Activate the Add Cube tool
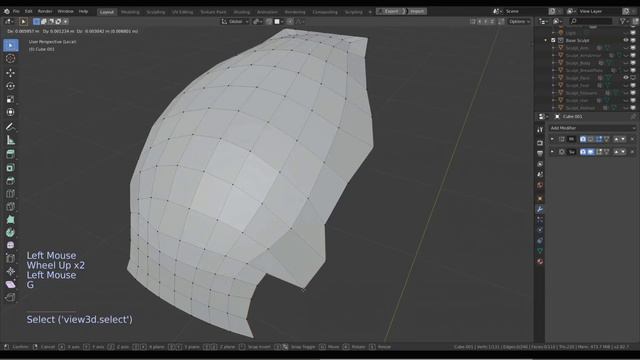 click(11, 154)
